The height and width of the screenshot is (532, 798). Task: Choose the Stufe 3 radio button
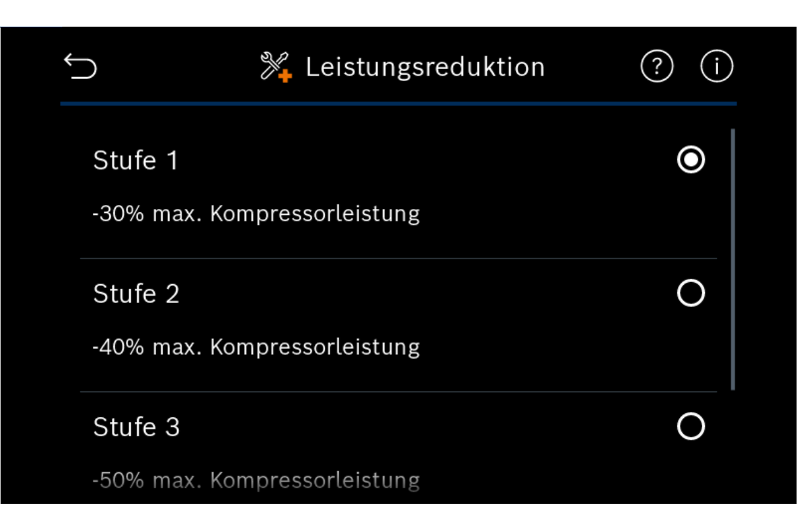pyautogui.click(x=690, y=426)
